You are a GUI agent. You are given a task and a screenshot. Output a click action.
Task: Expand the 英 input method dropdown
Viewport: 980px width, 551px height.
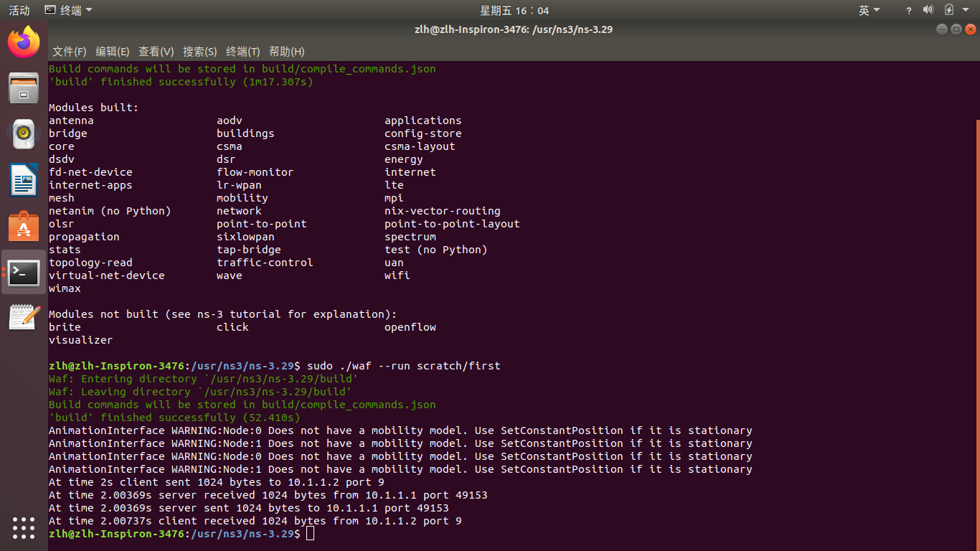[x=869, y=10]
